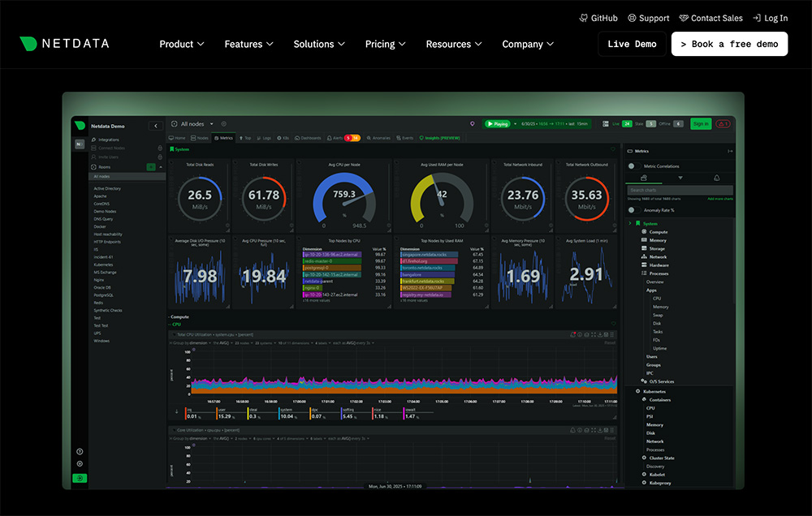Viewport: 812px width, 516px height.
Task: Switch to the Nodes tab
Action: click(200, 138)
